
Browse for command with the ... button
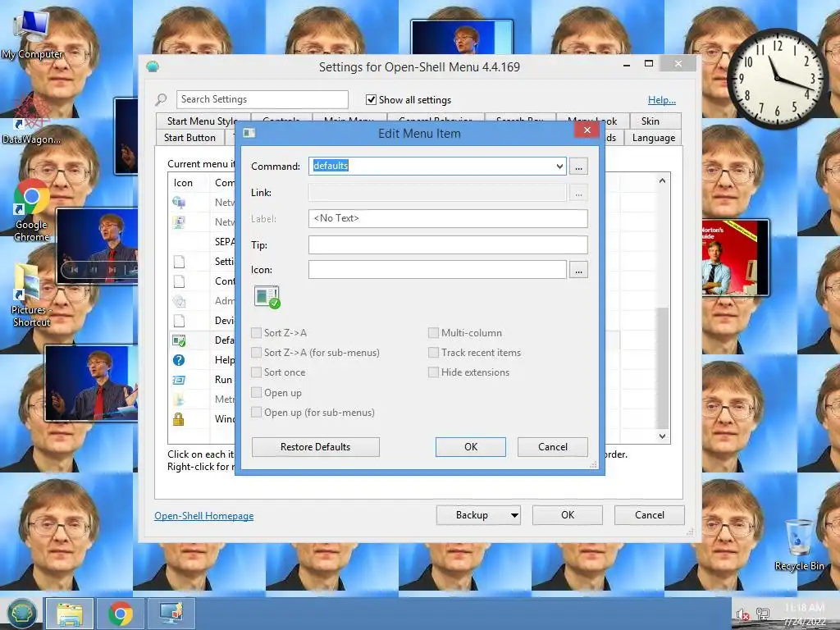click(x=578, y=167)
